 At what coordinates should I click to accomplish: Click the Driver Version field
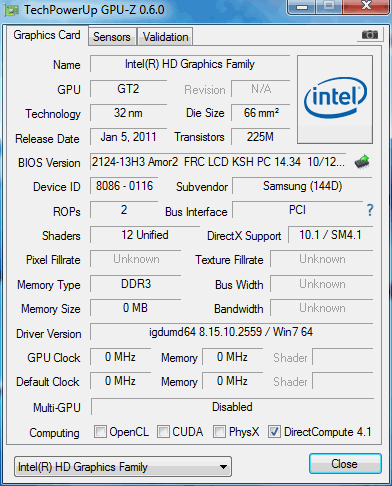231,332
